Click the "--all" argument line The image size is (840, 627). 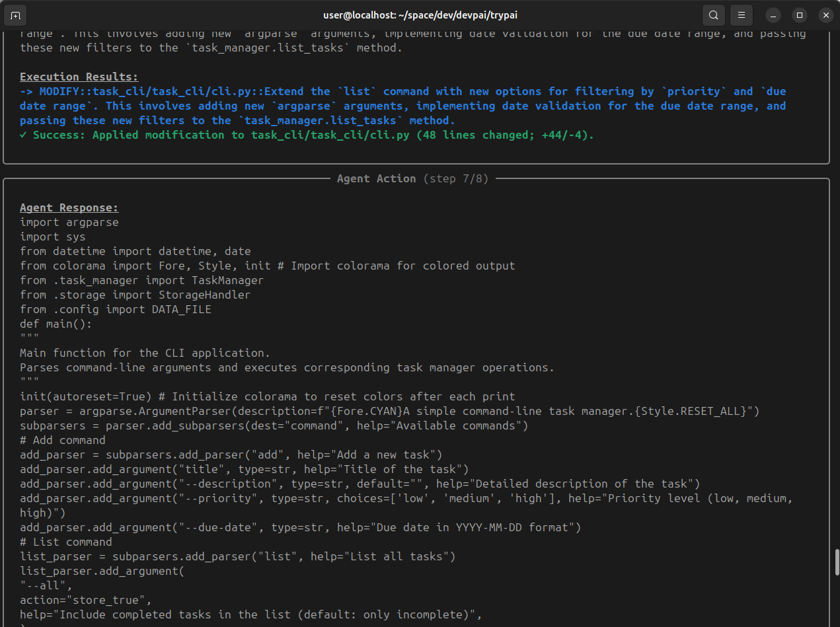pyautogui.click(x=46, y=585)
